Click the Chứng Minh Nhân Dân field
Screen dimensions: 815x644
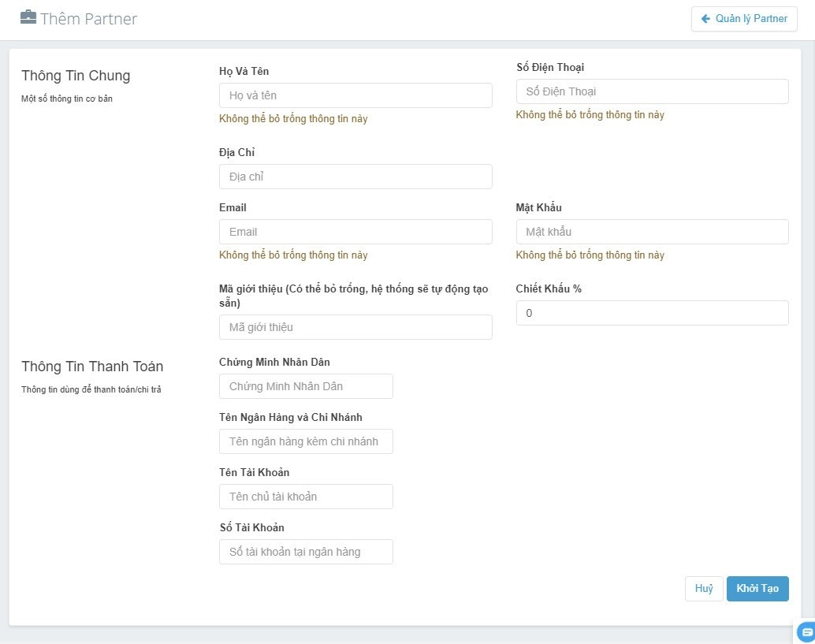click(306, 386)
